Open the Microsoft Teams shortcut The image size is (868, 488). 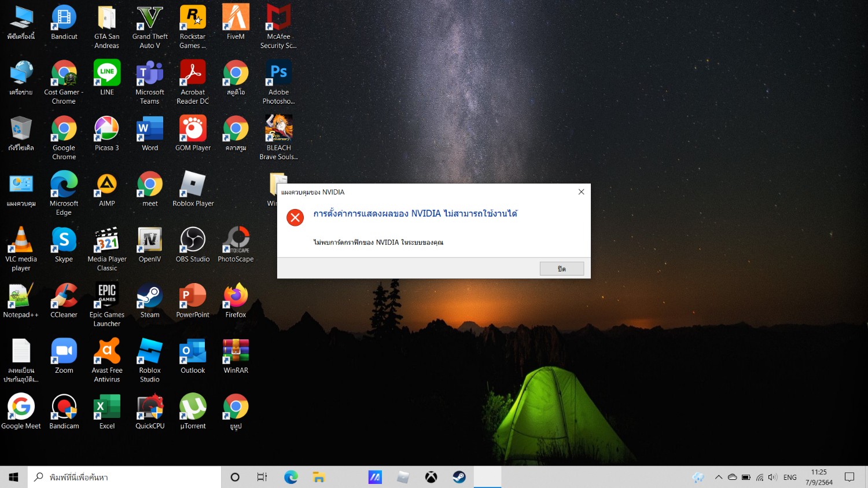click(150, 82)
